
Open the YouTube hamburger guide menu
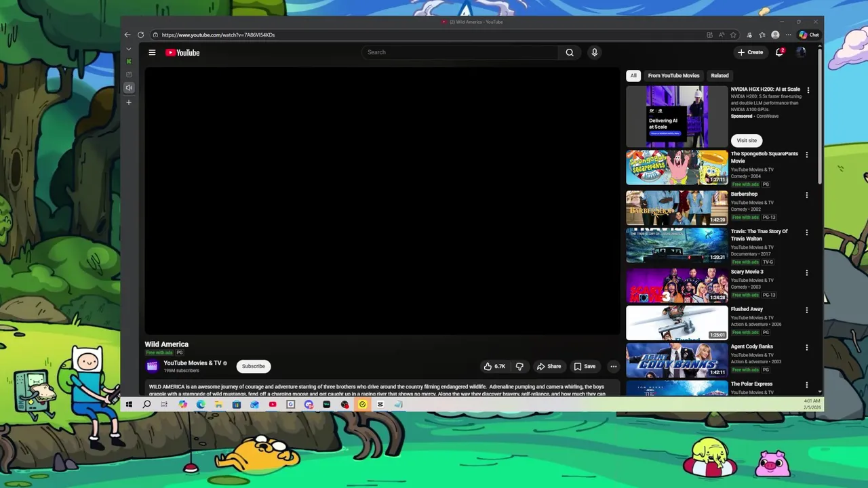coord(152,52)
